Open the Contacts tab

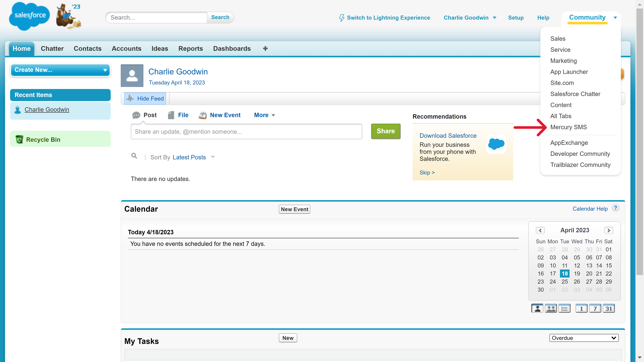click(x=88, y=49)
